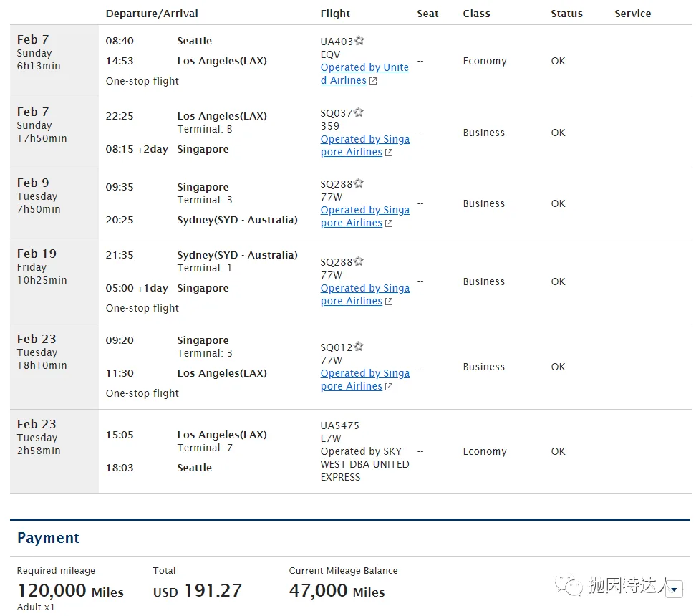This screenshot has height=616, width=696.
Task: Click Star Alliance icon beside SQ012
Action: tap(359, 347)
